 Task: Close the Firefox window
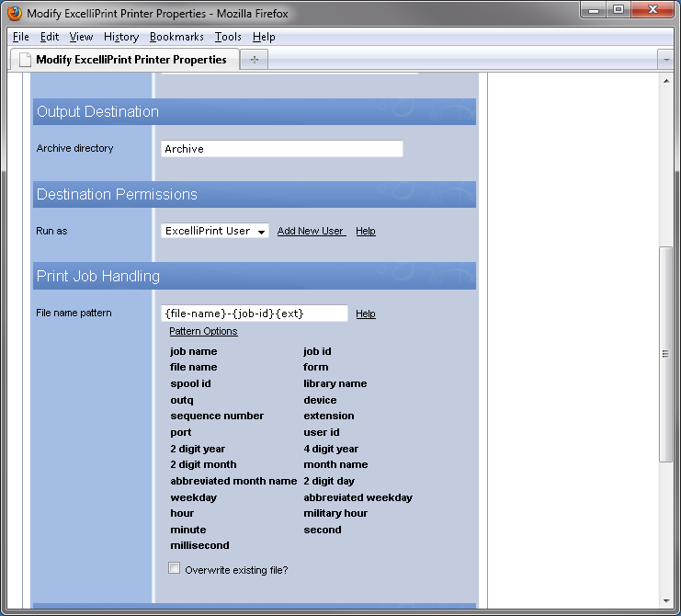pyautogui.click(x=653, y=10)
